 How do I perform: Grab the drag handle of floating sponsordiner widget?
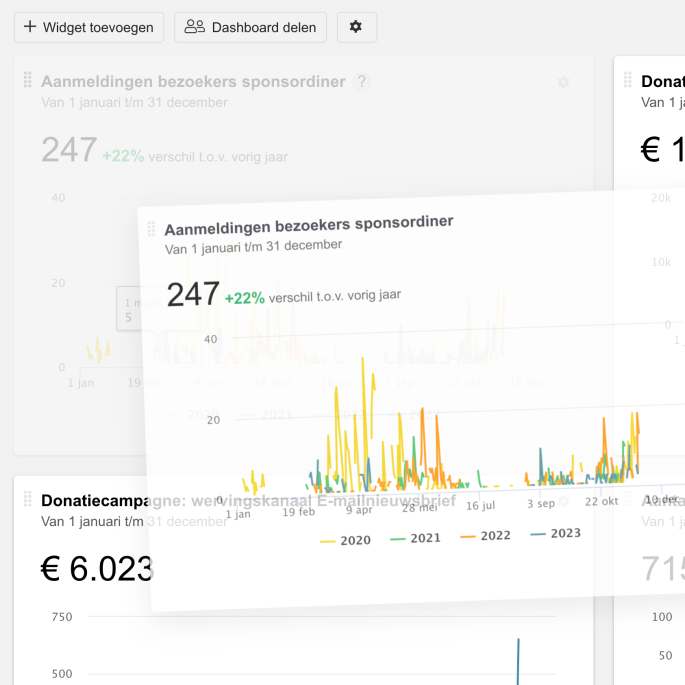point(151,228)
